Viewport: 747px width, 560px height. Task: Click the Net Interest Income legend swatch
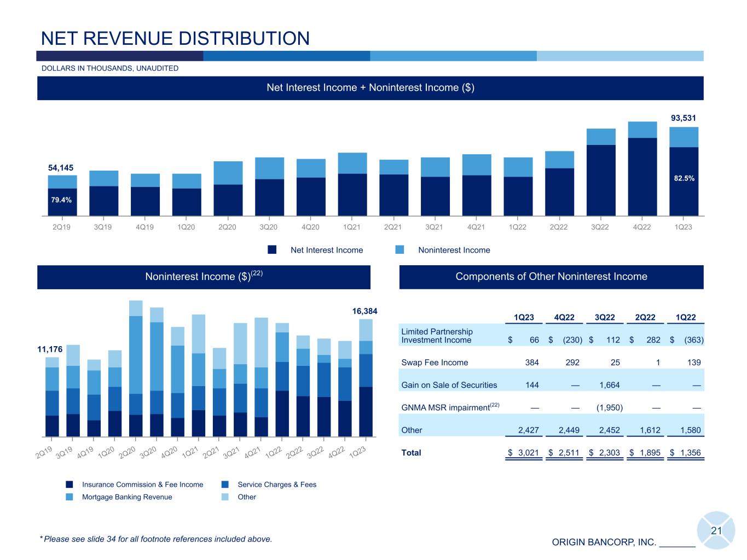[272, 250]
